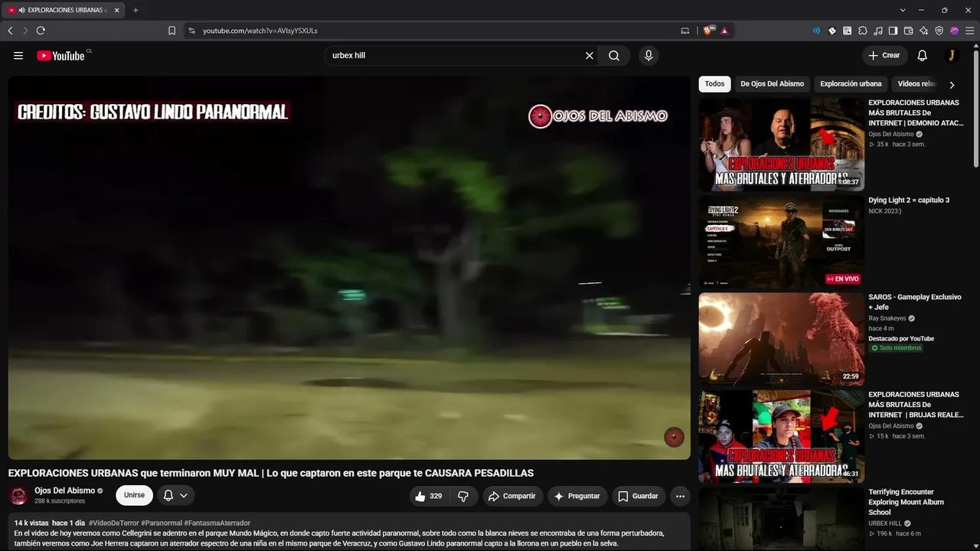980x551 pixels.
Task: Select the Todos filter chip
Action: (x=714, y=84)
